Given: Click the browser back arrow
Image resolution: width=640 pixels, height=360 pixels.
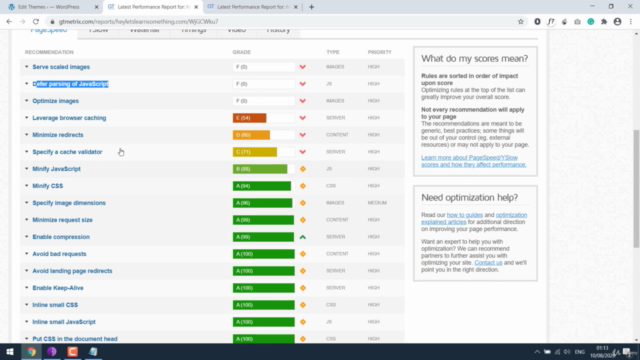Looking at the screenshot, I should [9, 22].
